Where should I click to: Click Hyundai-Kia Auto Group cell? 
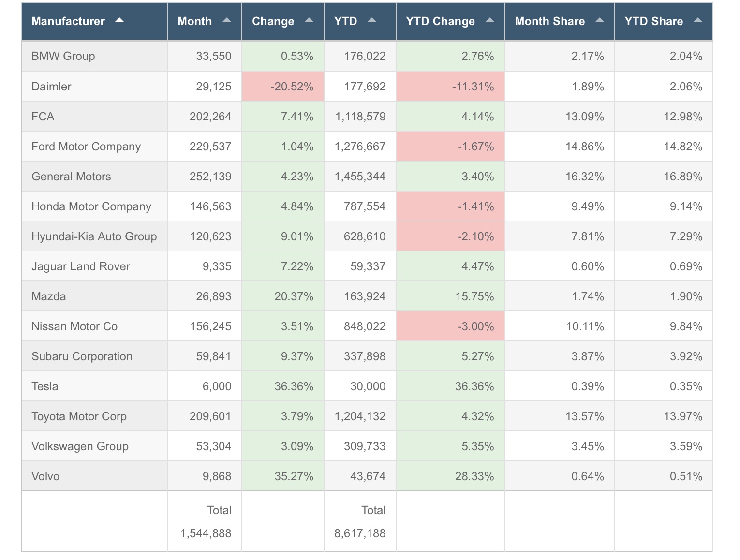94,236
